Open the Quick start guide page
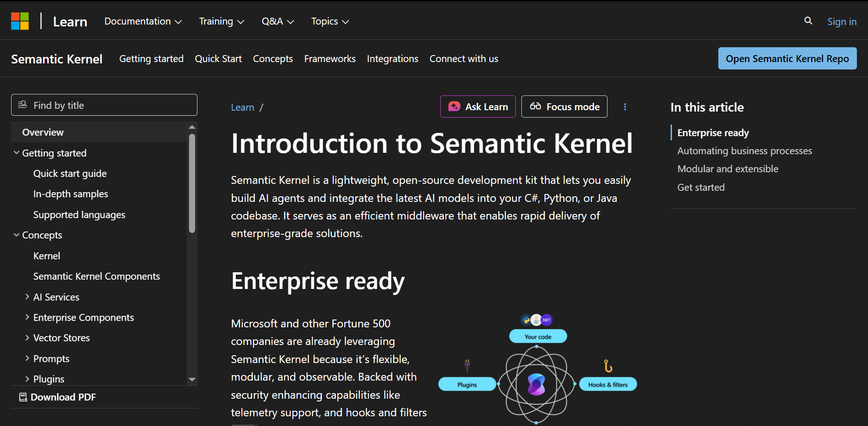This screenshot has height=426, width=868. (x=70, y=174)
